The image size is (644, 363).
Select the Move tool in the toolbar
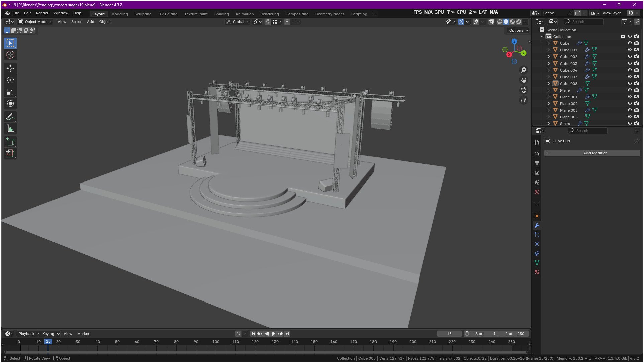coord(10,68)
